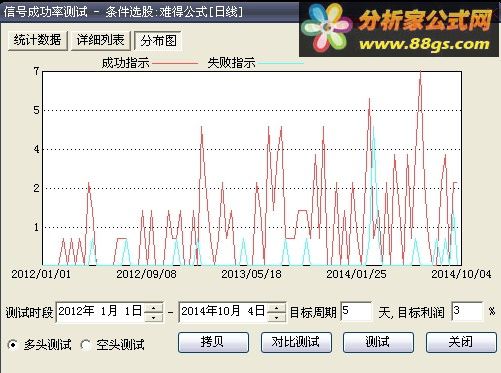Click the 目标周期 label
This screenshot has height=373, width=501.
[313, 313]
